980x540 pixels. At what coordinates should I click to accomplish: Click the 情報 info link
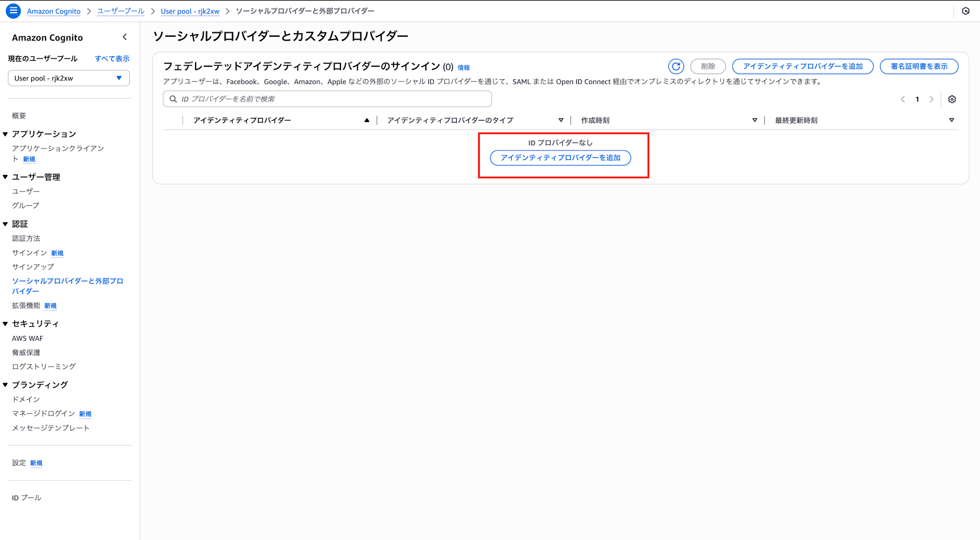click(464, 68)
